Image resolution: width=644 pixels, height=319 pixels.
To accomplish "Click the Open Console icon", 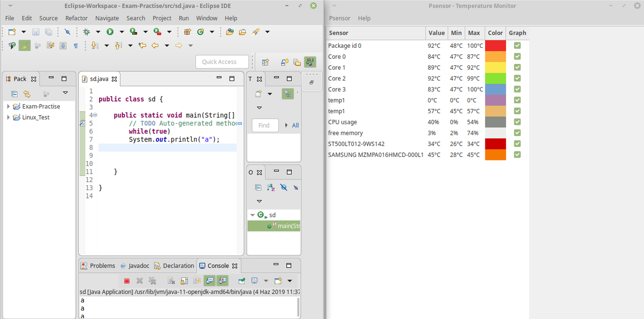I will coord(278,281).
